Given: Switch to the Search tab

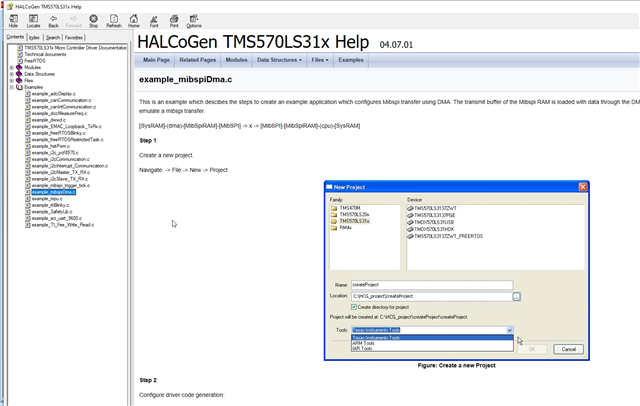Looking at the screenshot, I should [x=53, y=38].
